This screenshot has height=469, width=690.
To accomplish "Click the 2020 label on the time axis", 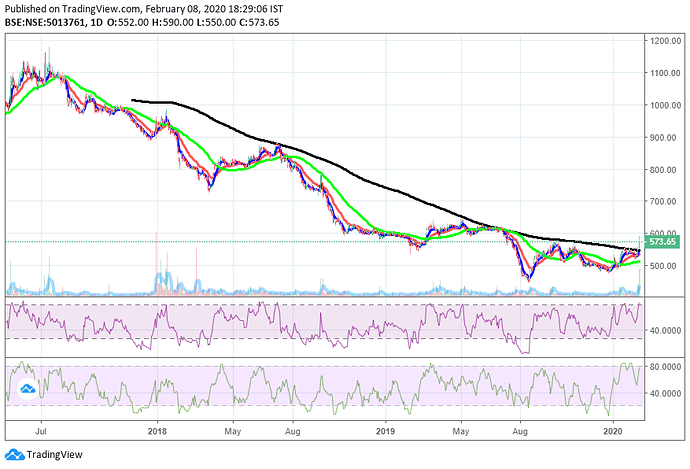I will (x=613, y=431).
